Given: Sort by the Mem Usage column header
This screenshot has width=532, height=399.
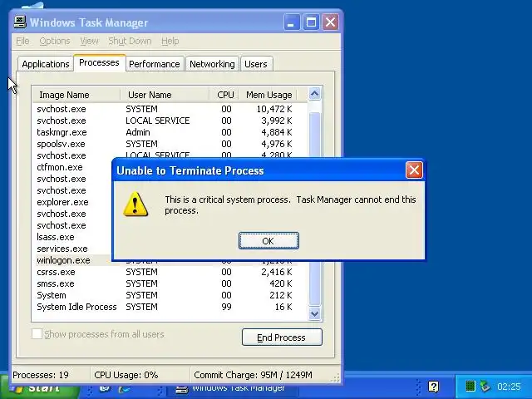Looking at the screenshot, I should coord(268,95).
